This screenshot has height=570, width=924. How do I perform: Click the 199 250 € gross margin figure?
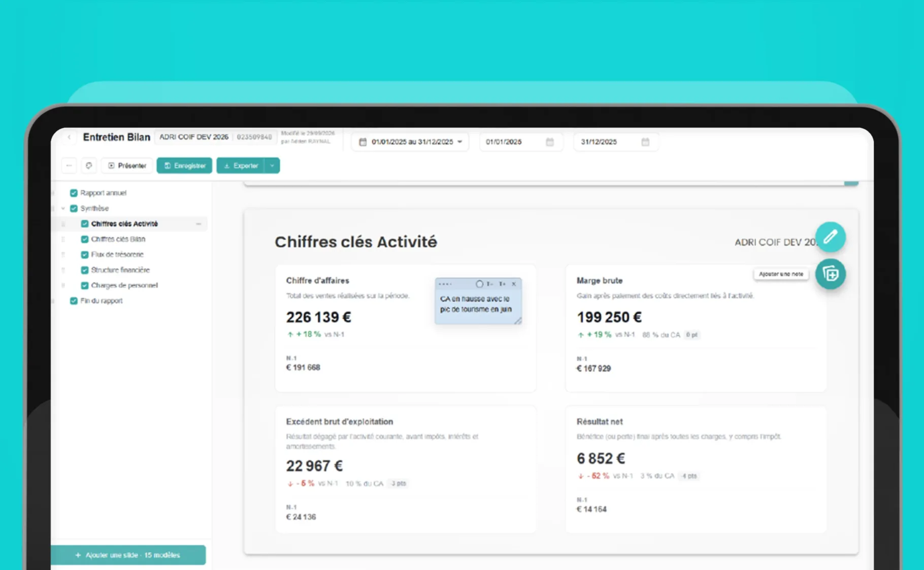[609, 317]
